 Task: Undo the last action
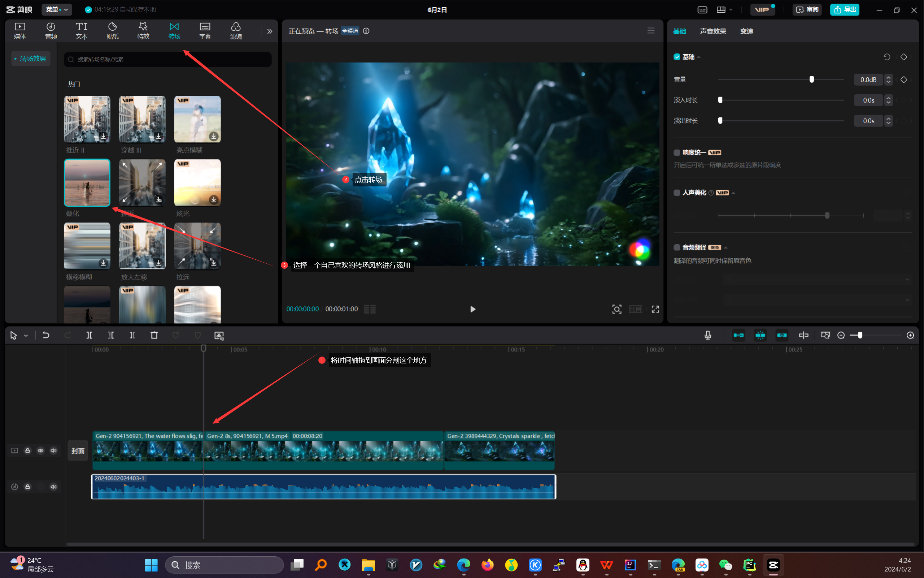(46, 335)
